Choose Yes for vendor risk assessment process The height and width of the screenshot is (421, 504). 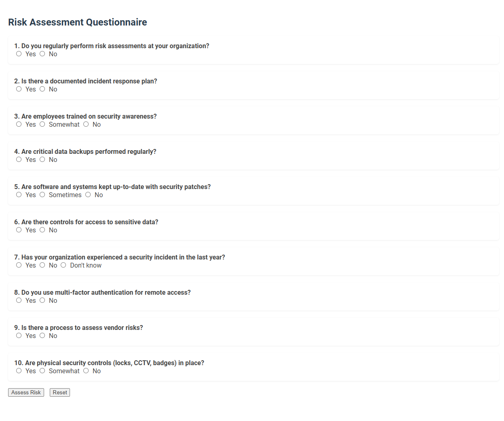coord(19,335)
